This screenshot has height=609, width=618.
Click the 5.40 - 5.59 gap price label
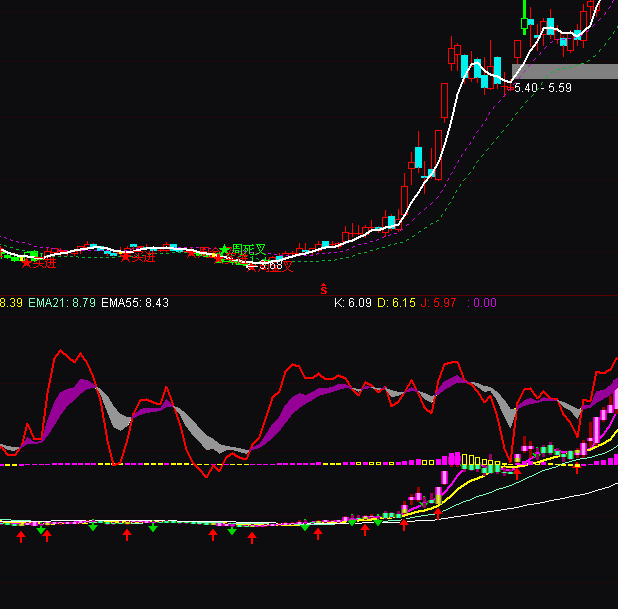click(543, 88)
